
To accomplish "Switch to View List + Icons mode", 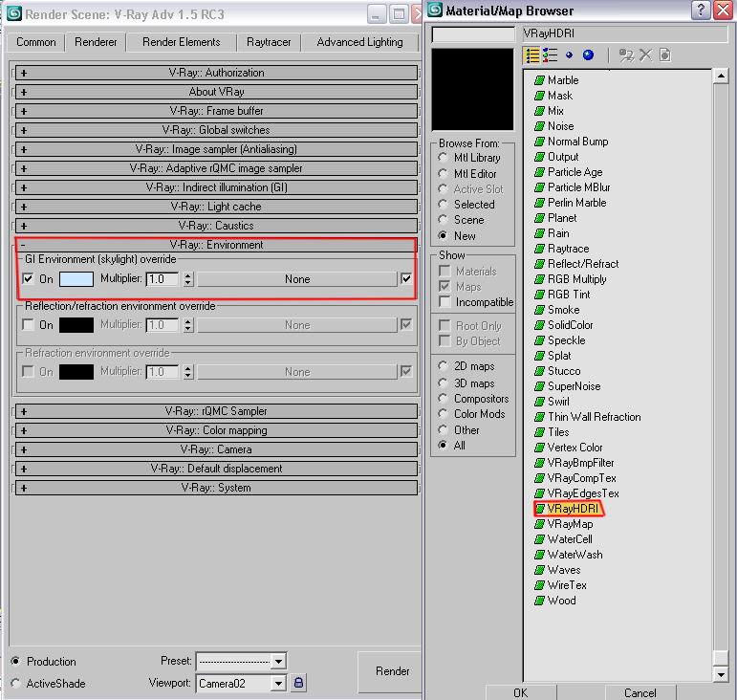I will tap(551, 55).
